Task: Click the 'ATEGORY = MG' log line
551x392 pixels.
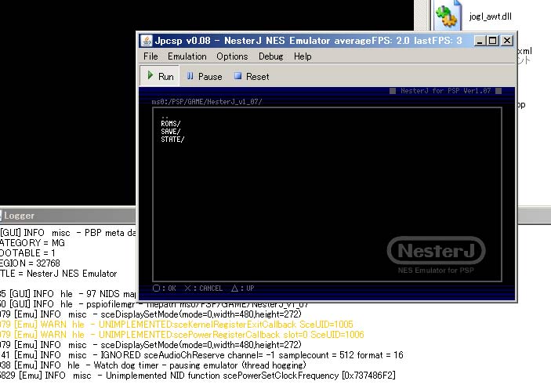Action: (x=32, y=242)
